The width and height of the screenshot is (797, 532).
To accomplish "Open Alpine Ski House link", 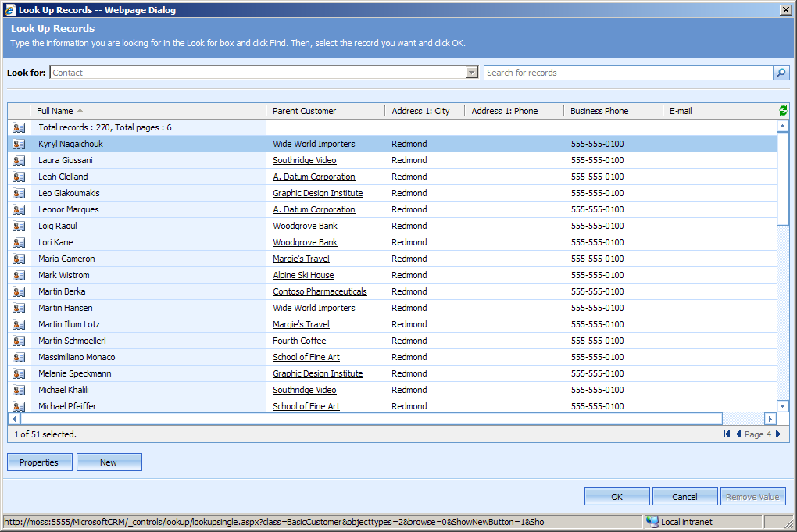I will pyautogui.click(x=303, y=275).
